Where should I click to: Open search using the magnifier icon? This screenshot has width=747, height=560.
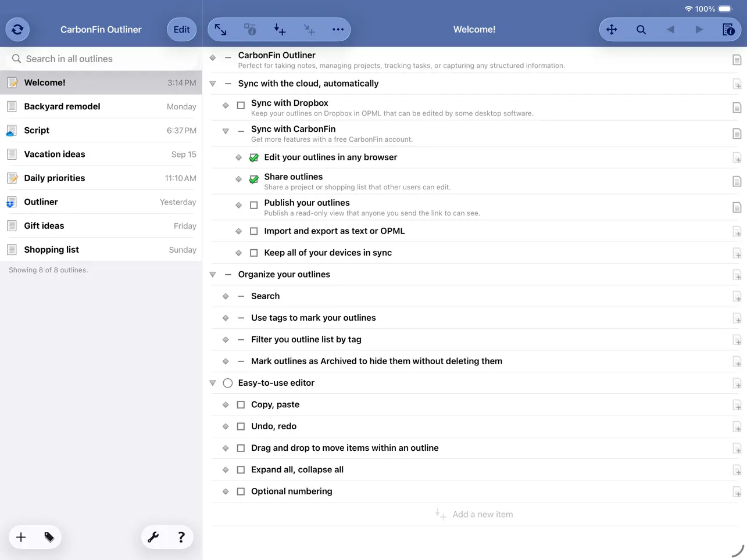641,29
